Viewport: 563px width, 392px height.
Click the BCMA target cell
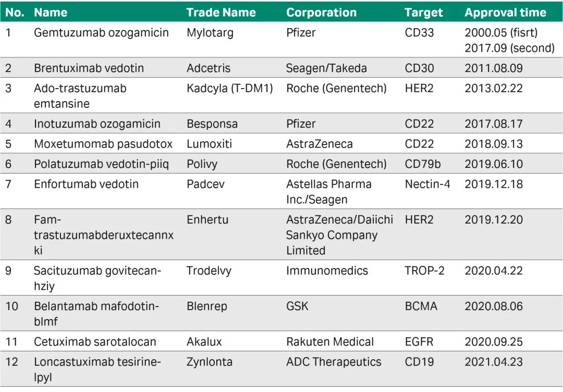[421, 306]
